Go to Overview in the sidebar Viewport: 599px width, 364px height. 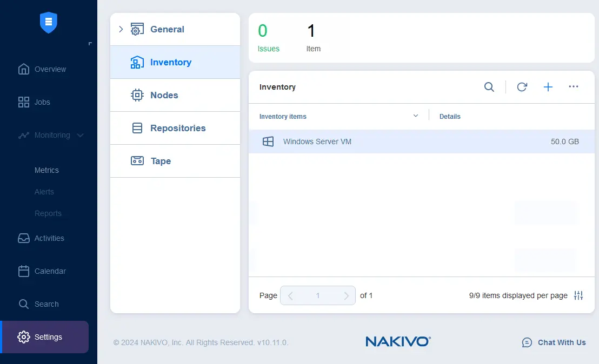point(49,69)
